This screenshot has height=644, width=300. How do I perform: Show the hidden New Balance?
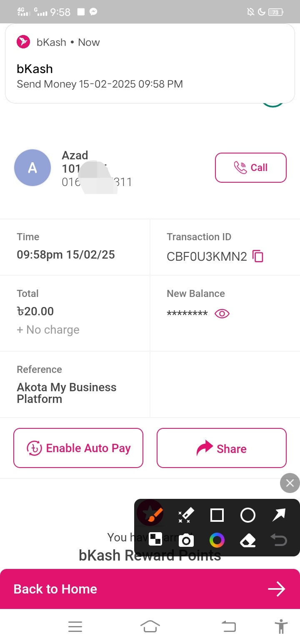[x=222, y=314]
